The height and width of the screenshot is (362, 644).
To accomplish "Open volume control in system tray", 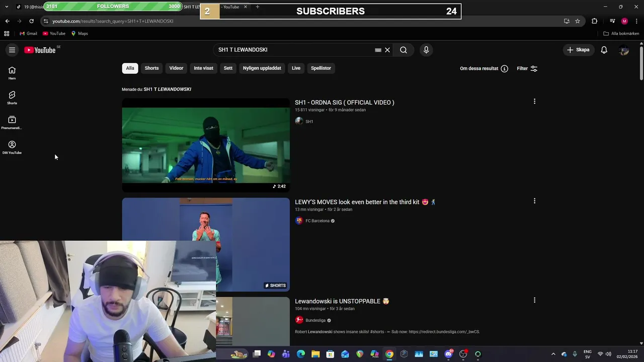I will 608,354.
